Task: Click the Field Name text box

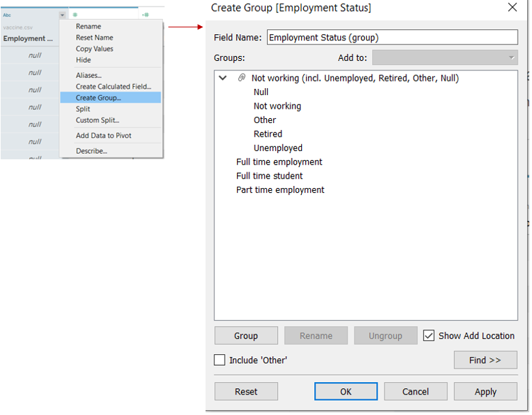Action: (392, 38)
